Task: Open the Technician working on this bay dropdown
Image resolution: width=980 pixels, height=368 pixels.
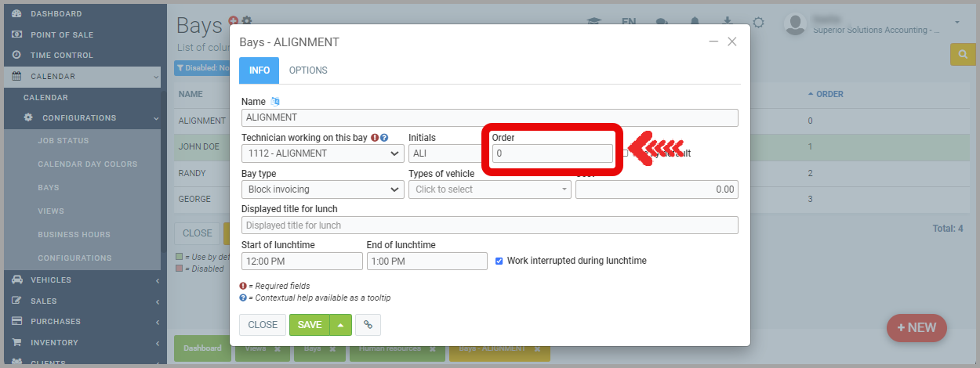Action: pos(323,153)
